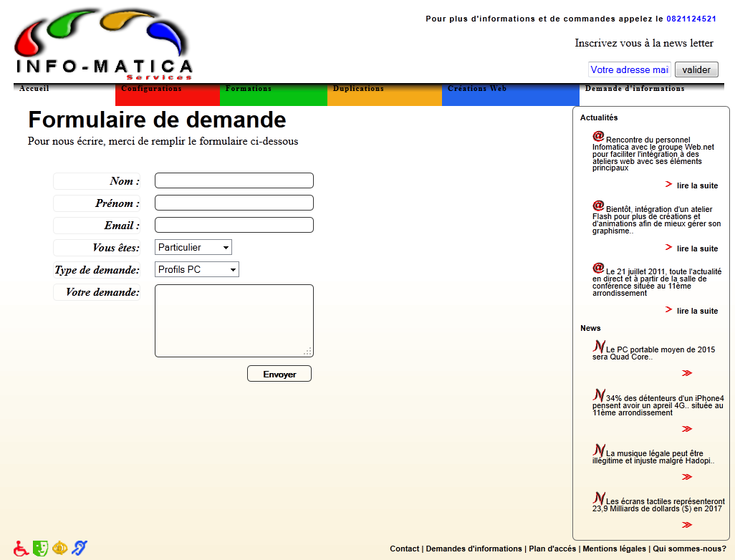This screenshot has width=735, height=560.
Task: Open the Demandes d'informations footer link
Action: 474,549
